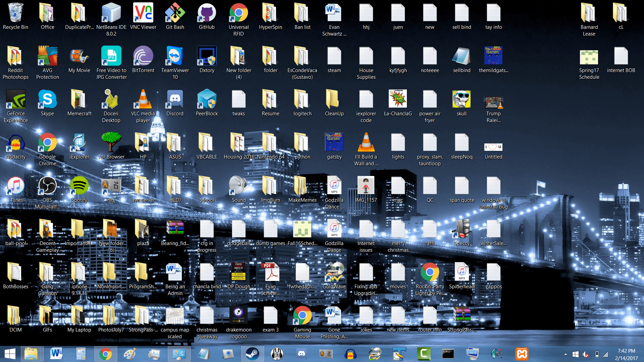Open TeamViewer 10

[x=175, y=56]
